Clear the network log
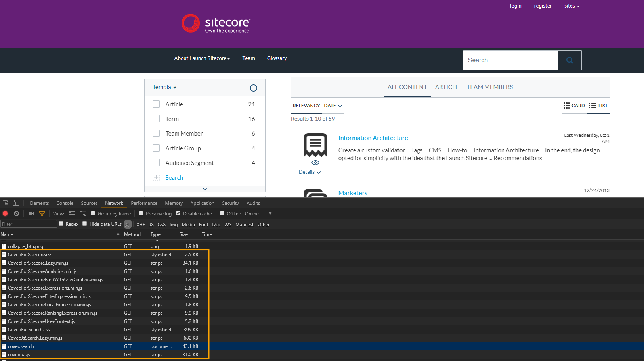 [16, 213]
